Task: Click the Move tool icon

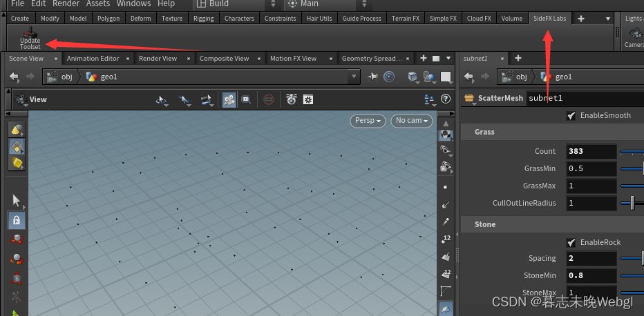Action: [x=17, y=239]
